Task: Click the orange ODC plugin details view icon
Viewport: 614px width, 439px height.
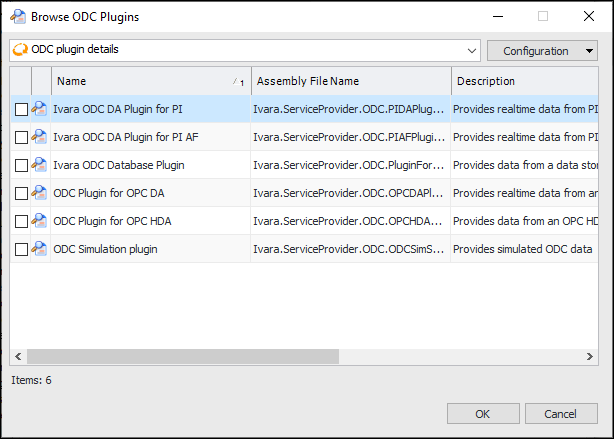Action: (18, 50)
